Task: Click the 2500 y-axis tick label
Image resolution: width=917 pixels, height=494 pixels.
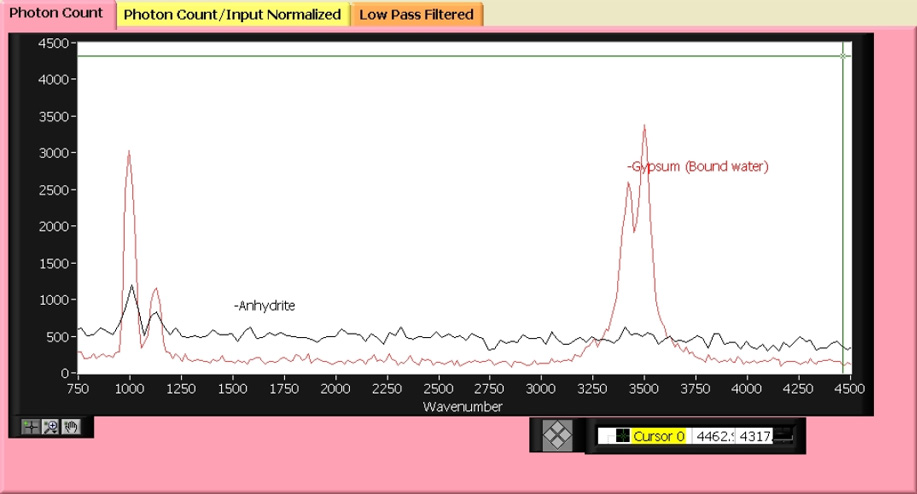Action: [x=53, y=190]
